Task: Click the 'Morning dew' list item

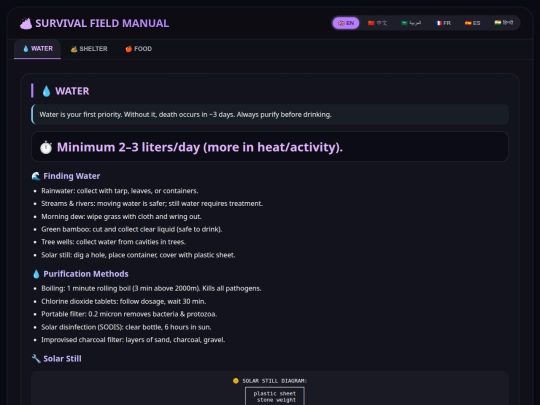Action: coord(121,217)
